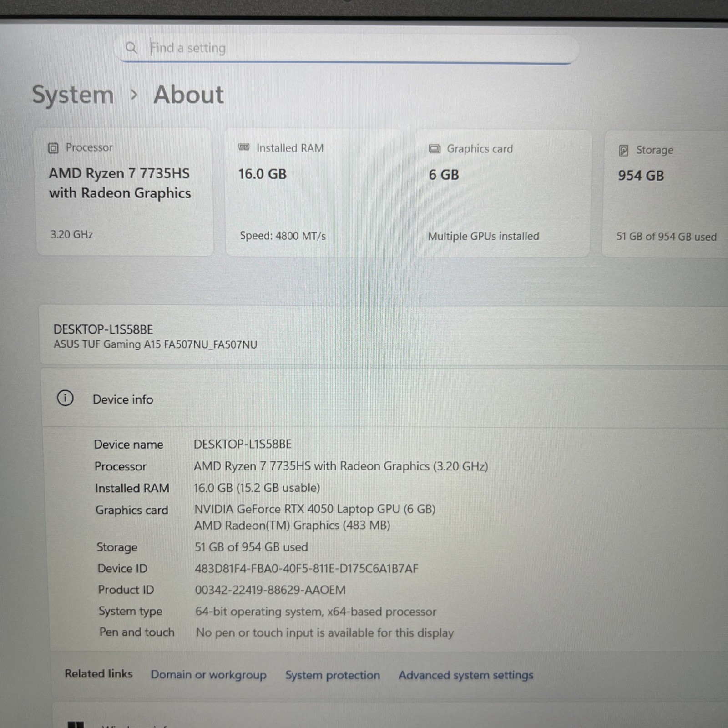Click Multiple GPUs installed text
This screenshot has height=728, width=728.
(x=483, y=236)
